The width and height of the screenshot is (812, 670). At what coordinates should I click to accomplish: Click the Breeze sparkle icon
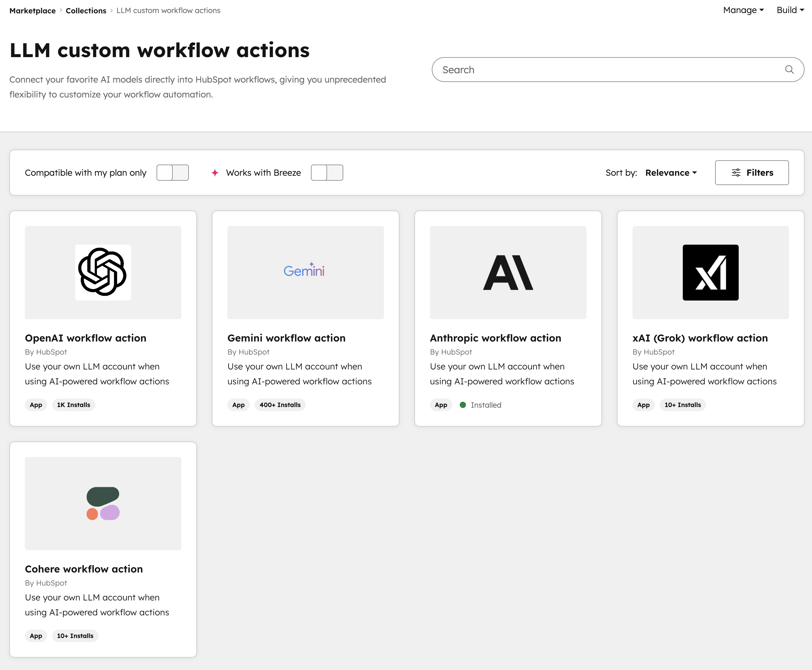(x=215, y=173)
